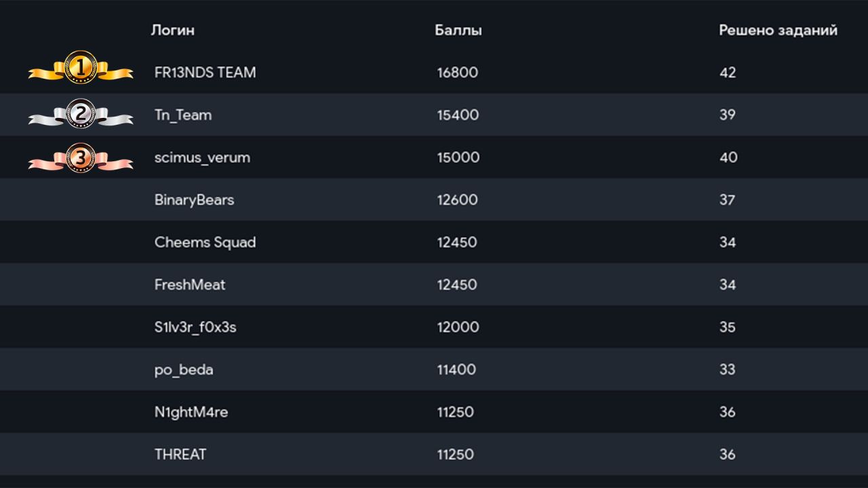Open the scimus_verum team entry
Viewport: 868px width, 488px height.
tap(202, 157)
